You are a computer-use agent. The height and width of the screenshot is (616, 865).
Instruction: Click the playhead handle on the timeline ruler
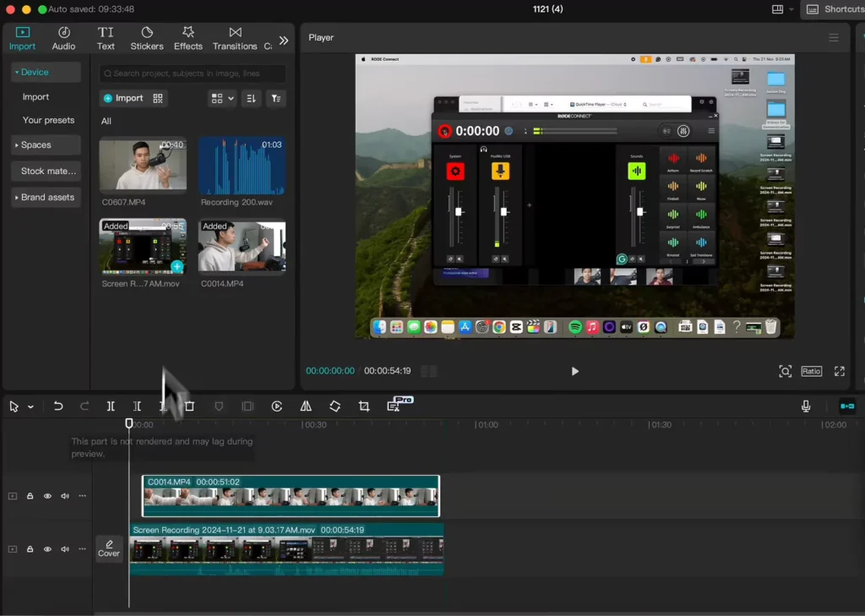[129, 423]
